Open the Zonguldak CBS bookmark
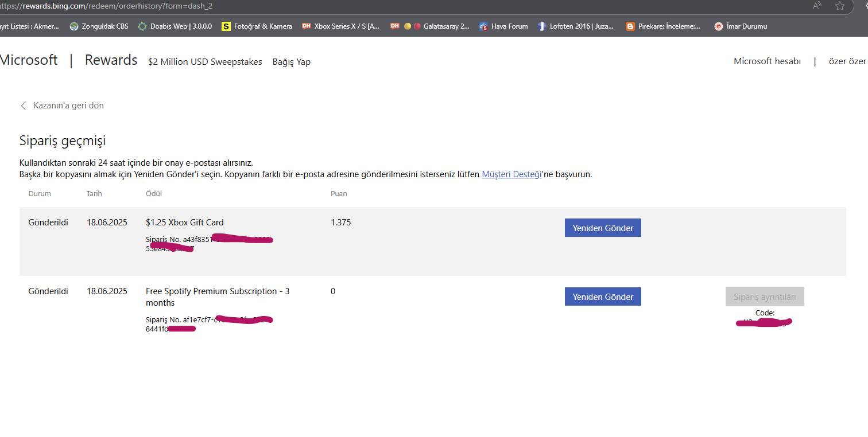Screen dimensions: 868x437 [99, 26]
